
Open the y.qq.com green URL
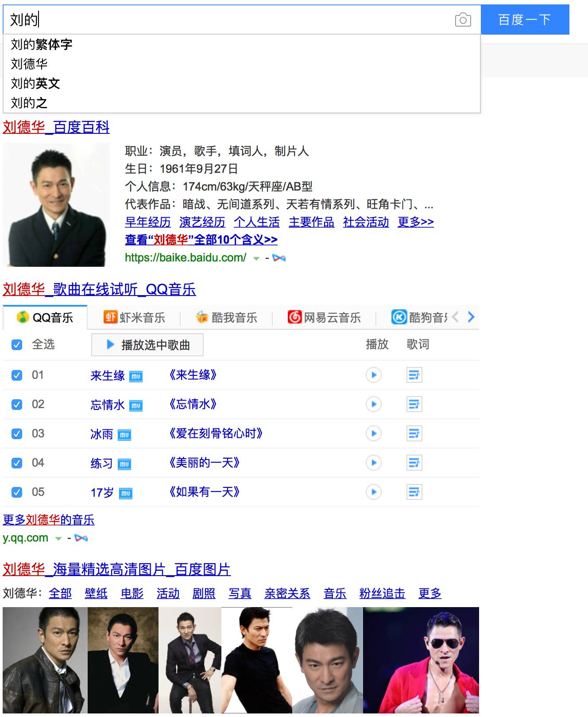(x=25, y=538)
